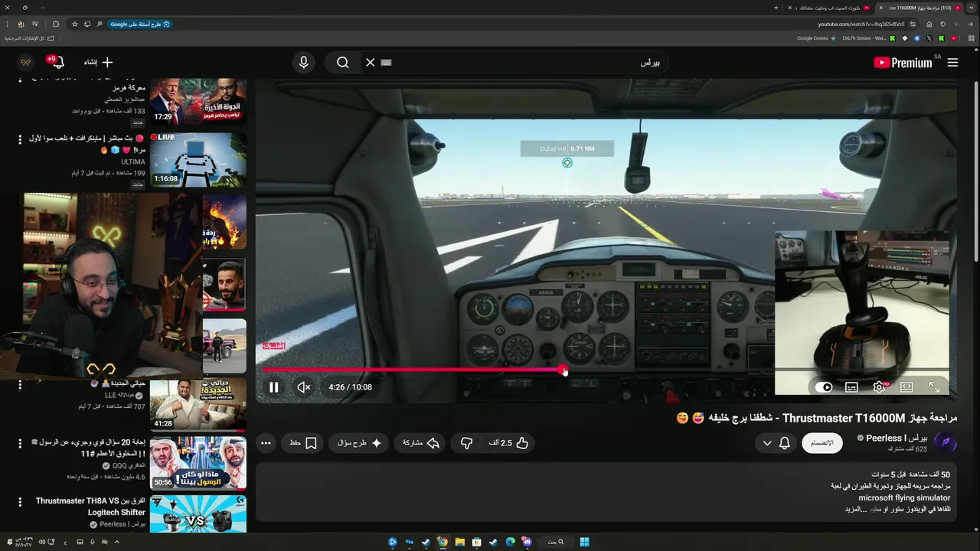Open options for the ULTIMA live video
980x551 pixels.
click(x=21, y=139)
